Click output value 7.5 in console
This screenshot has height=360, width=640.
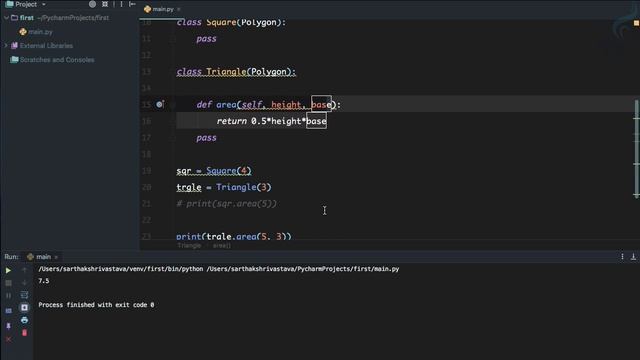coord(44,281)
